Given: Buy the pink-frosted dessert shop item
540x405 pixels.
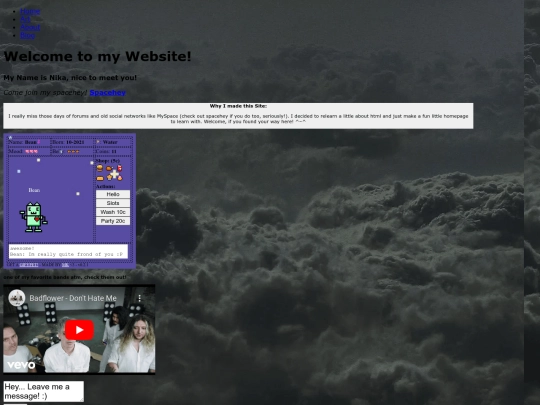Looking at the screenshot, I should [x=120, y=177].
